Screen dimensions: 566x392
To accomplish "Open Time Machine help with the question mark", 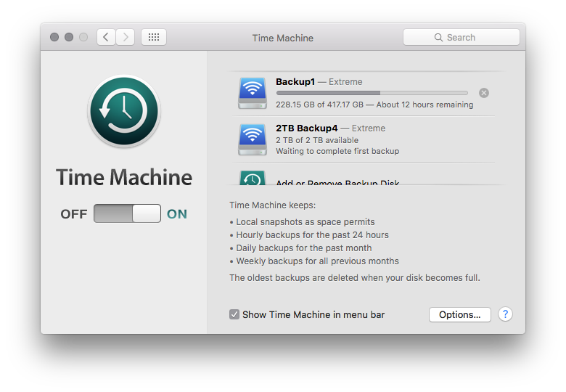I will (x=505, y=314).
